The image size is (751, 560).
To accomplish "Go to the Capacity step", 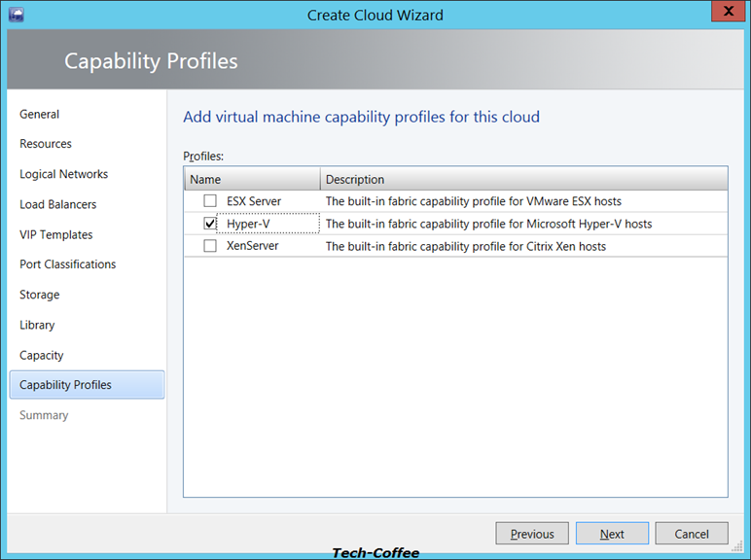I will [41, 355].
